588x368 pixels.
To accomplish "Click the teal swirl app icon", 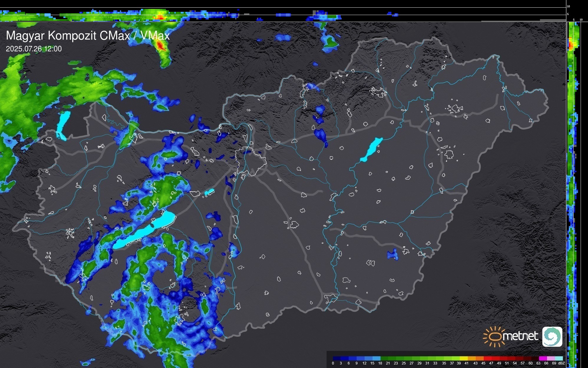I will (x=552, y=336).
